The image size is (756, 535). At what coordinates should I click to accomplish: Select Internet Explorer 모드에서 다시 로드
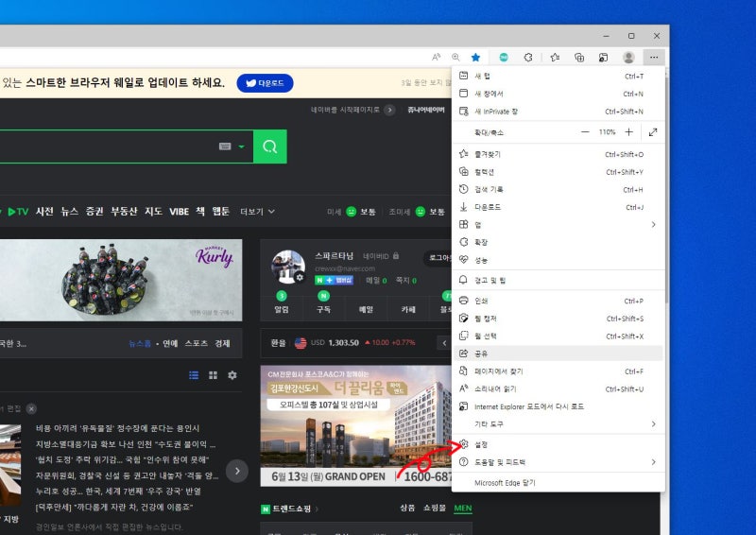tap(558, 406)
